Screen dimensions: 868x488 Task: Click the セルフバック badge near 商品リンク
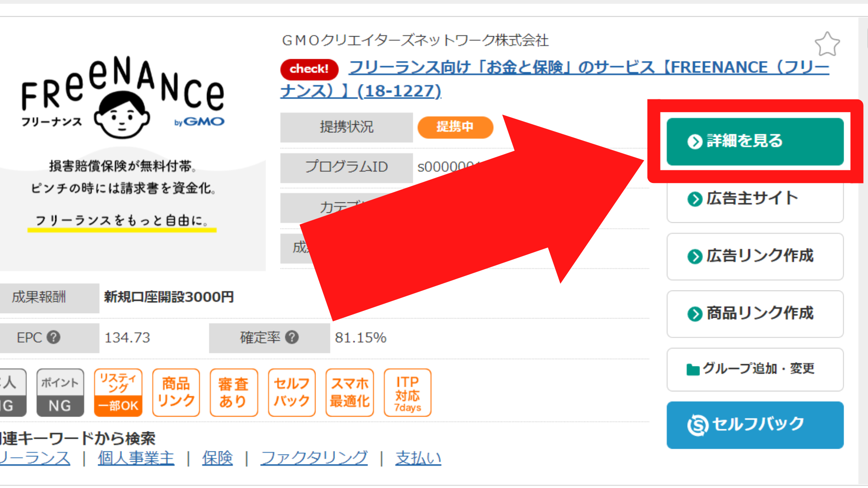click(x=292, y=392)
